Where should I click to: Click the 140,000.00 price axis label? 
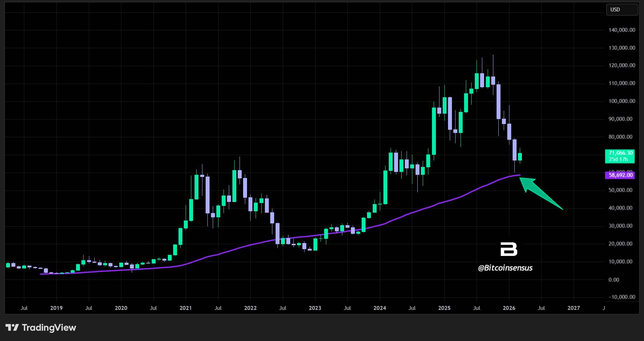point(622,30)
